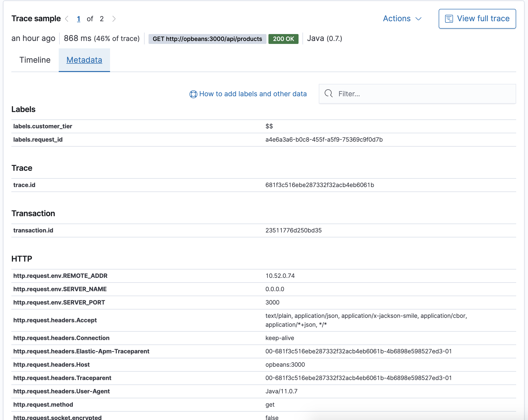Click the chevron arrow next to Actions
The height and width of the screenshot is (420, 528).
coord(418,19)
